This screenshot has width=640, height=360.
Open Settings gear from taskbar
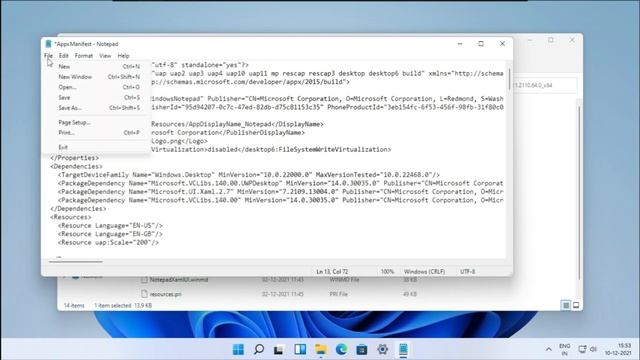coord(382,349)
